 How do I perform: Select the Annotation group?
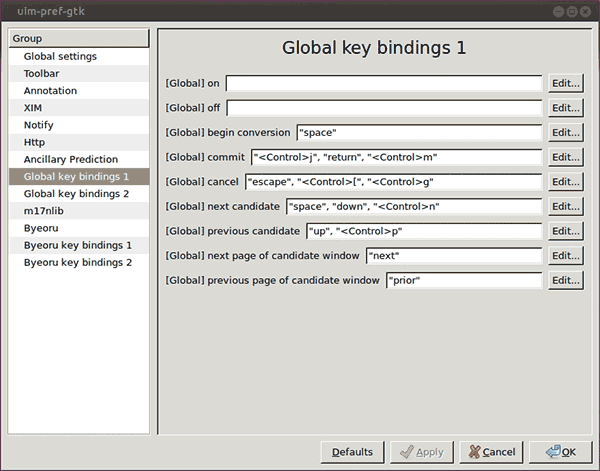coord(79,91)
